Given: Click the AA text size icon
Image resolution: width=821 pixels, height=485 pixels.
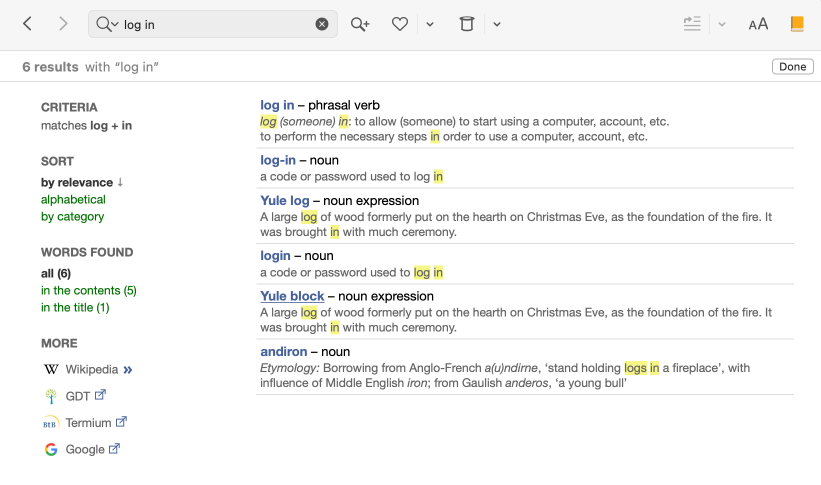Looking at the screenshot, I should point(758,24).
